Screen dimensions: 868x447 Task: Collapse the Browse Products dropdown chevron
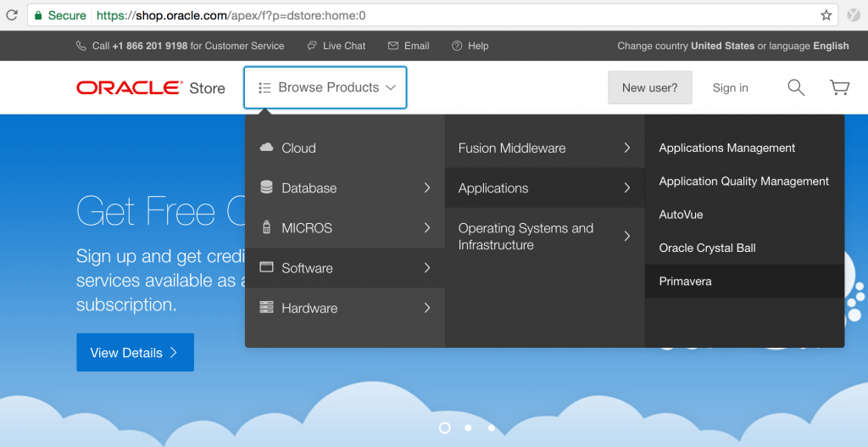pyautogui.click(x=391, y=87)
